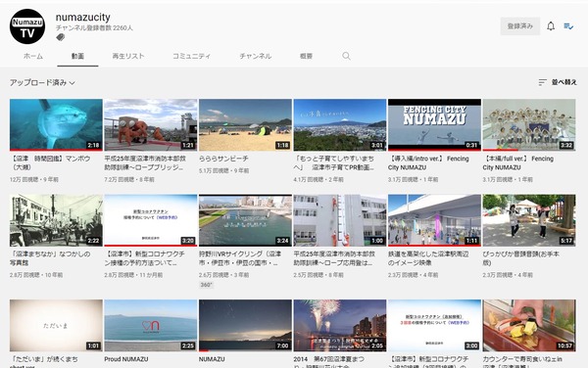Click the title ぴっかぴか音頭音頭(お手本版)

pos(521,258)
